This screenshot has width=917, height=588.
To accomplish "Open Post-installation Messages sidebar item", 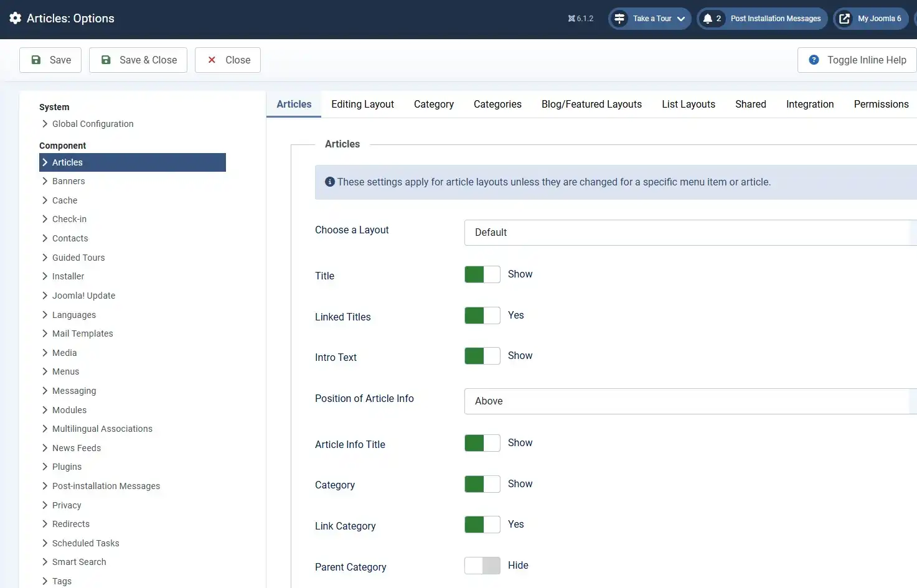I will (x=106, y=486).
